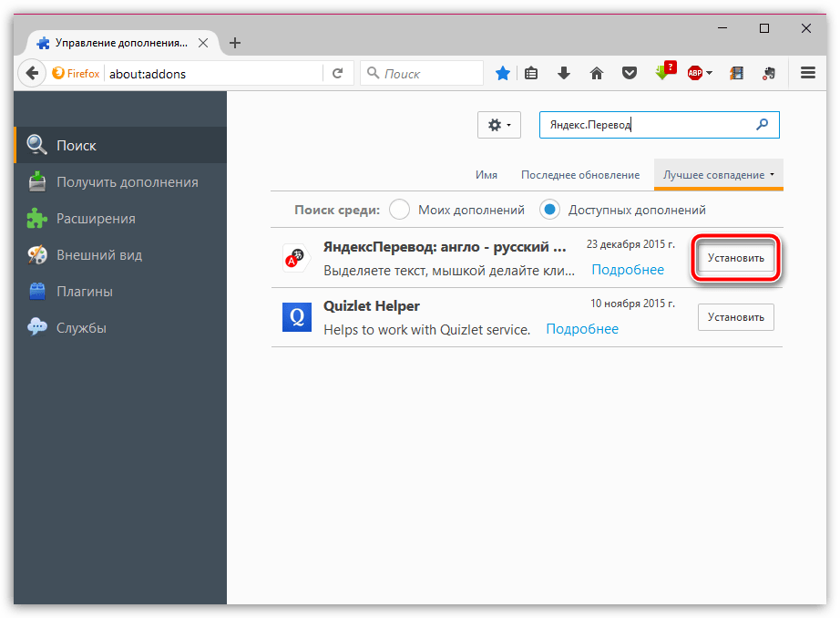The width and height of the screenshot is (840, 618).
Task: Open ABP dropdown arrow
Action: click(710, 73)
